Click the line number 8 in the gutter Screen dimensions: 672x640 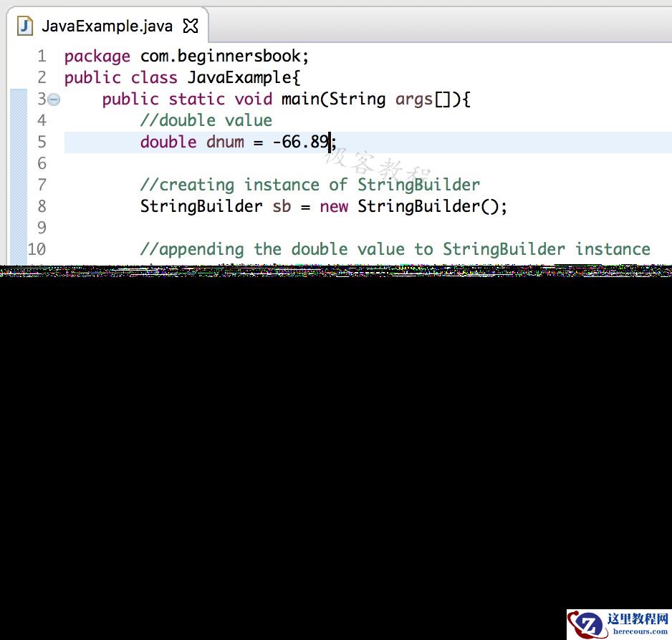[41, 206]
